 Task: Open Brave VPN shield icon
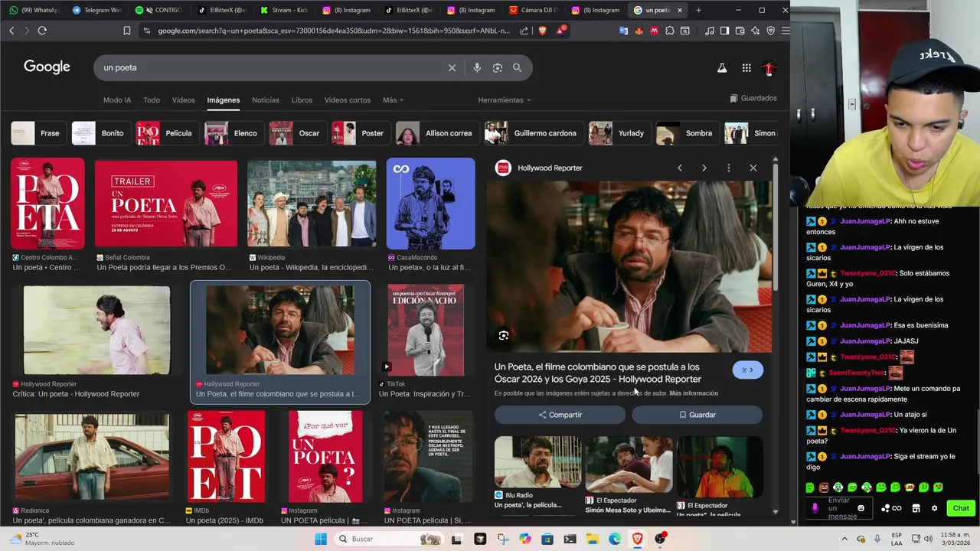[770, 31]
